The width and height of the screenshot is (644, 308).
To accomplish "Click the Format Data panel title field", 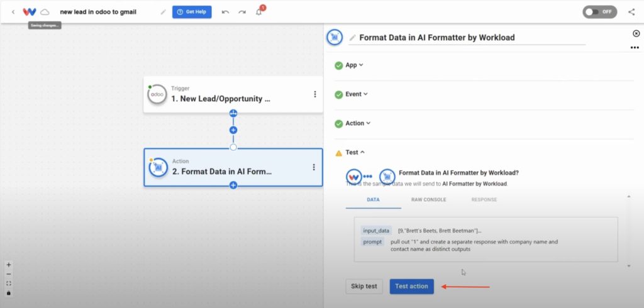I will [x=472, y=38].
